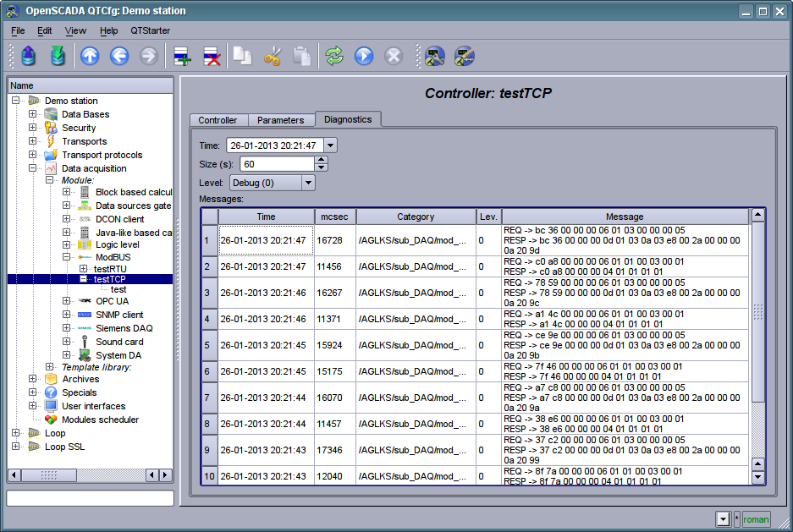Open the Time combo box dropdown
The width and height of the screenshot is (793, 532).
pos(330,145)
